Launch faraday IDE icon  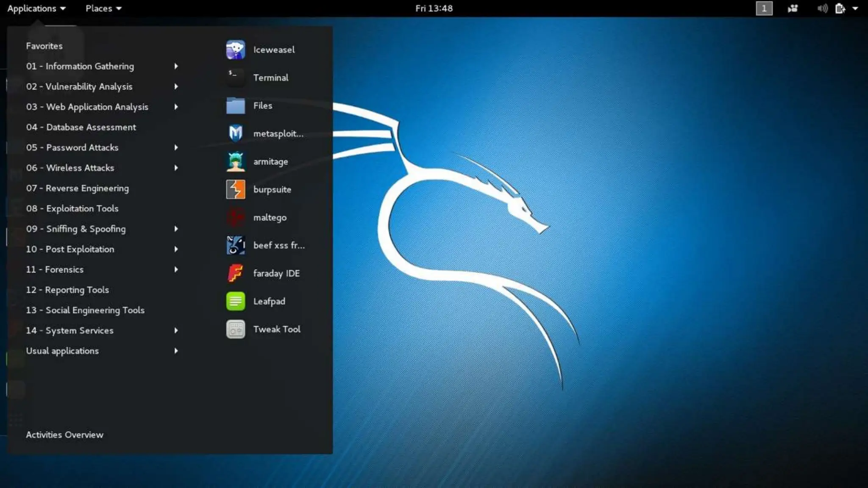click(235, 273)
